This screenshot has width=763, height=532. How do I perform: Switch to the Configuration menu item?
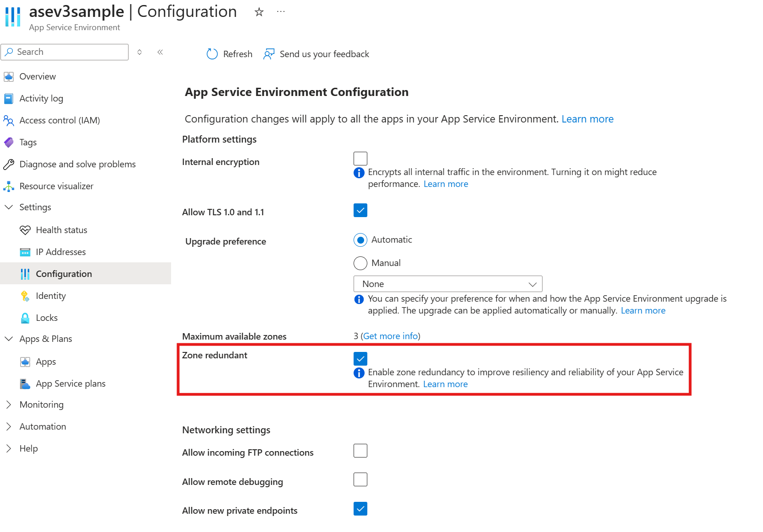point(64,273)
